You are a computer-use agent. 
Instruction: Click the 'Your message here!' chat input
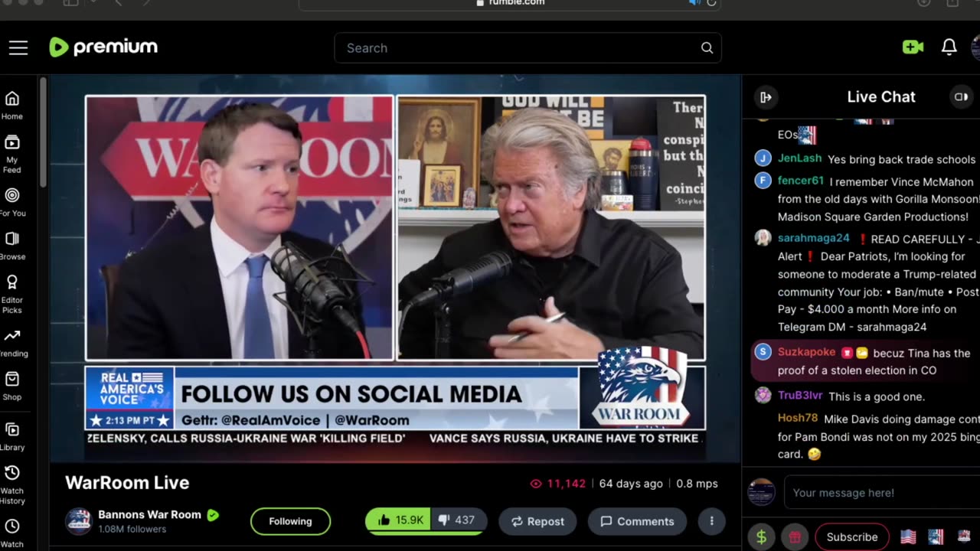[x=882, y=492]
